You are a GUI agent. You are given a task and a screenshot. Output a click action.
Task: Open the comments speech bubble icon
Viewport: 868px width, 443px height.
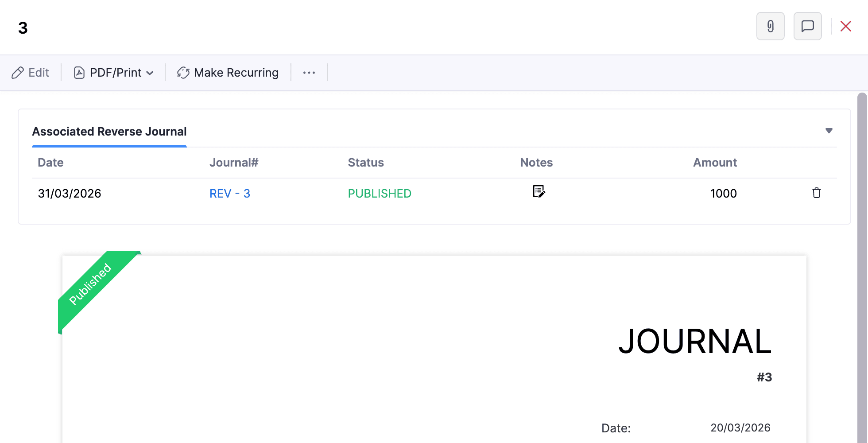(807, 27)
